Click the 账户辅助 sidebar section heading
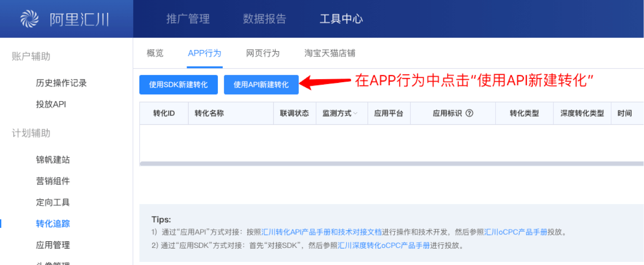Image resolution: width=644 pixels, height=265 pixels. (x=31, y=57)
